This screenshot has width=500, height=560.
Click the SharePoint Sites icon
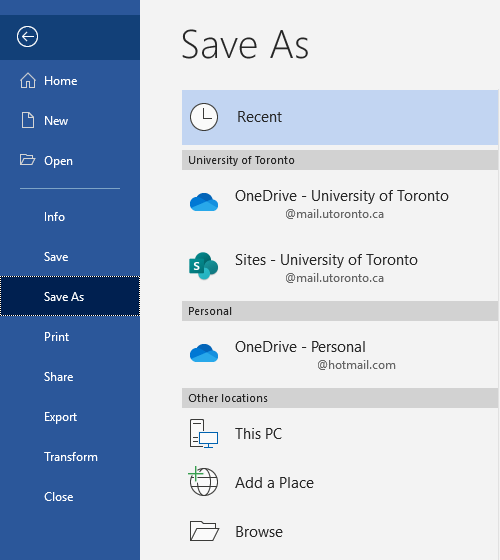204,266
